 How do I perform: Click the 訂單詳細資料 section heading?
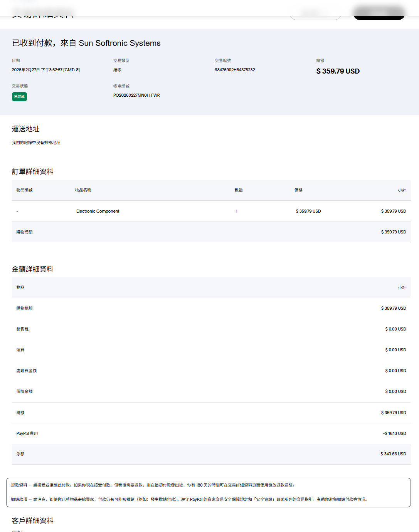pos(32,172)
